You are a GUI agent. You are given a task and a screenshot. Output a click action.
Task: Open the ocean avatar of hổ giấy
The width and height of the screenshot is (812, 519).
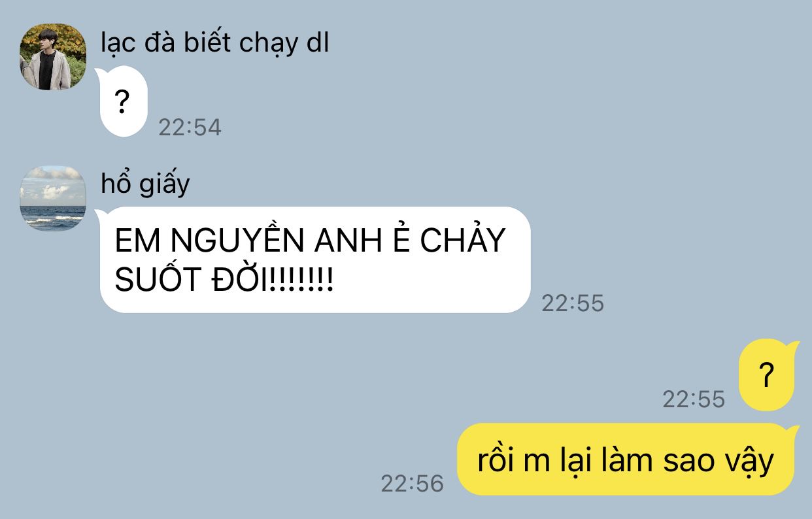coord(52,198)
